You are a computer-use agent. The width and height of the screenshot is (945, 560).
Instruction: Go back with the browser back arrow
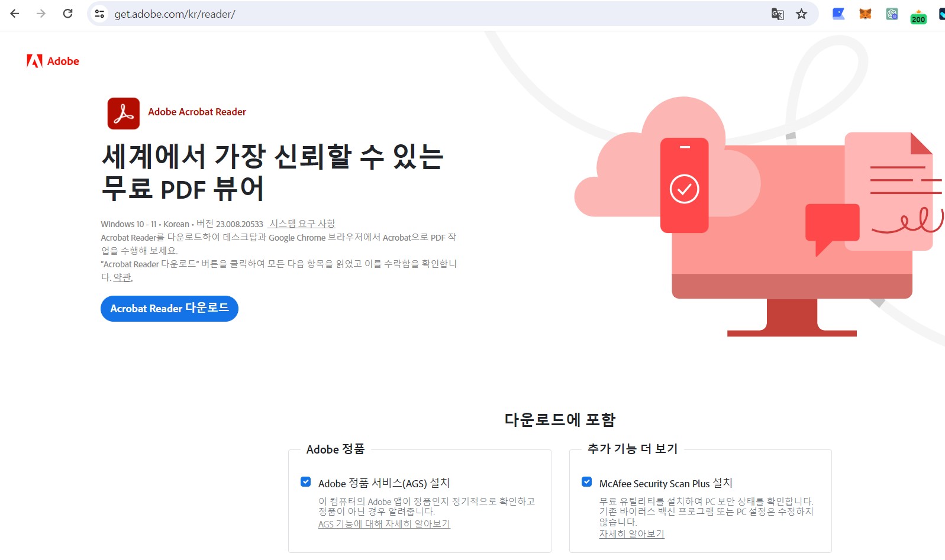15,14
